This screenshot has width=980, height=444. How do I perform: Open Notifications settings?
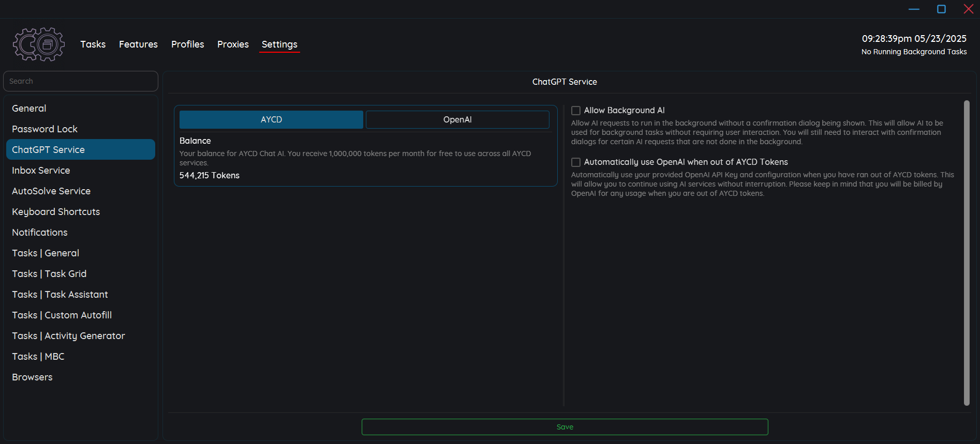[81, 232]
